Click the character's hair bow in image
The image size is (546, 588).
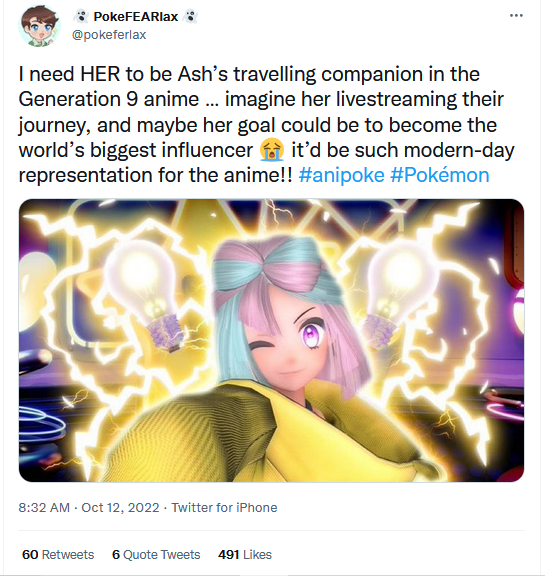pos(278,262)
